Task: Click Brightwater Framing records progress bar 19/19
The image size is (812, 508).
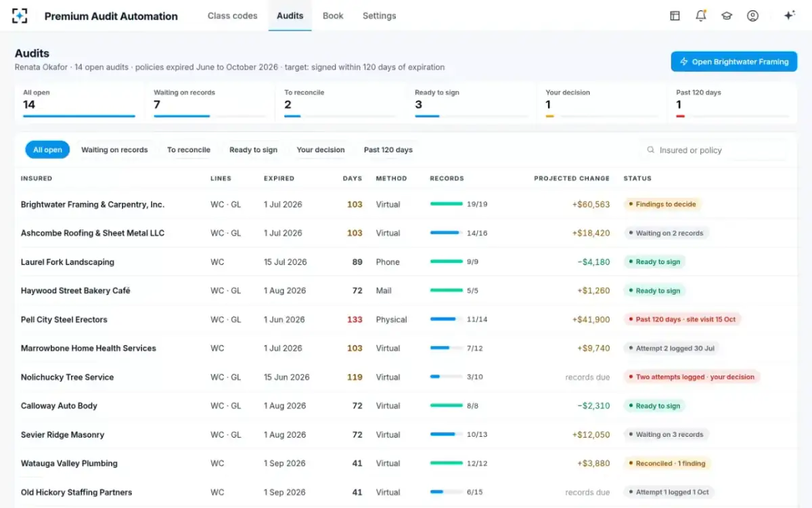Action: (447, 204)
